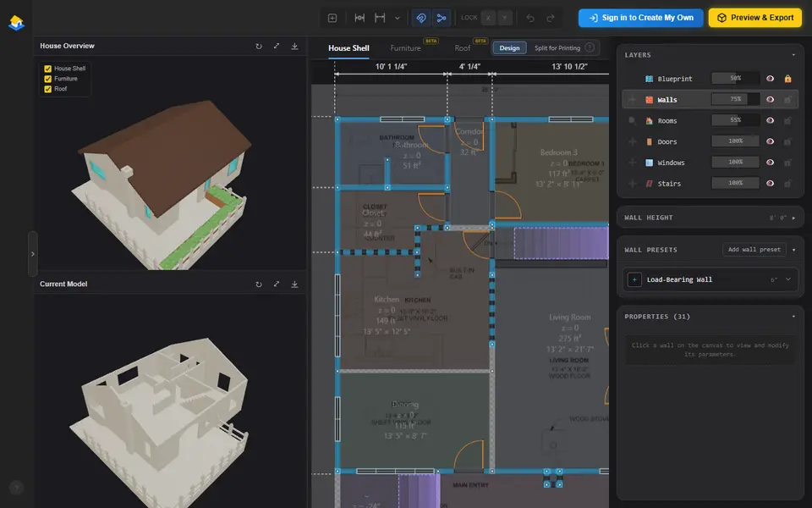
Task: Click Sign in to Create My Own
Action: (640, 18)
